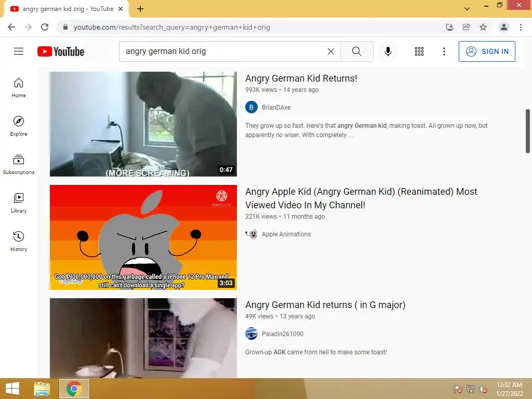Image resolution: width=532 pixels, height=399 pixels.
Task: Go back in Chrome
Action: [x=11, y=27]
